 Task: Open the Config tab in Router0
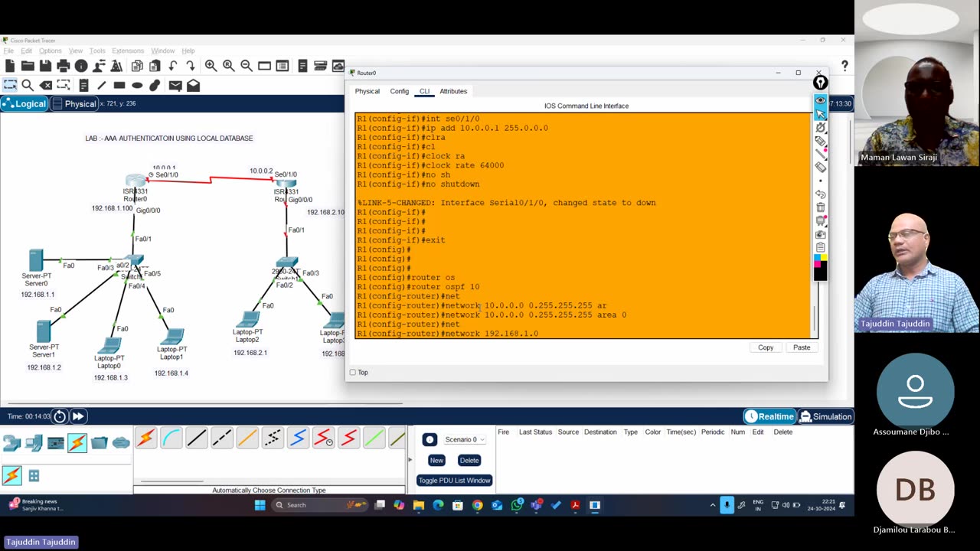tap(400, 91)
